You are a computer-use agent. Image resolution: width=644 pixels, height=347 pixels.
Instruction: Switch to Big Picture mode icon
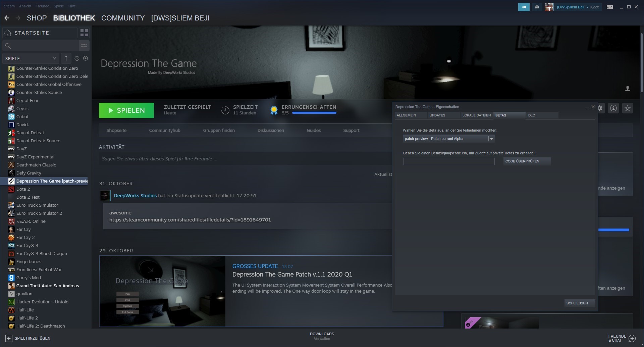pos(610,7)
